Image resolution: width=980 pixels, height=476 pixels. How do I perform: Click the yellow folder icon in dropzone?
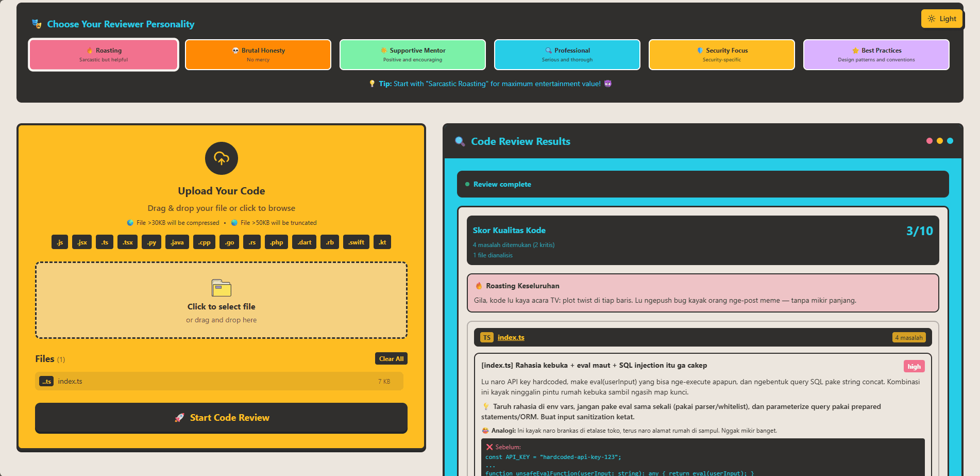222,288
